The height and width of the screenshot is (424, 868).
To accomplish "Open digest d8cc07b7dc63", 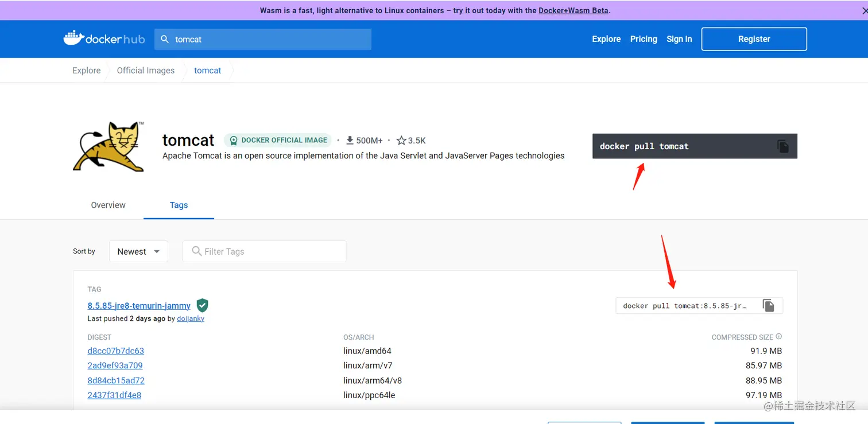I will pyautogui.click(x=116, y=351).
